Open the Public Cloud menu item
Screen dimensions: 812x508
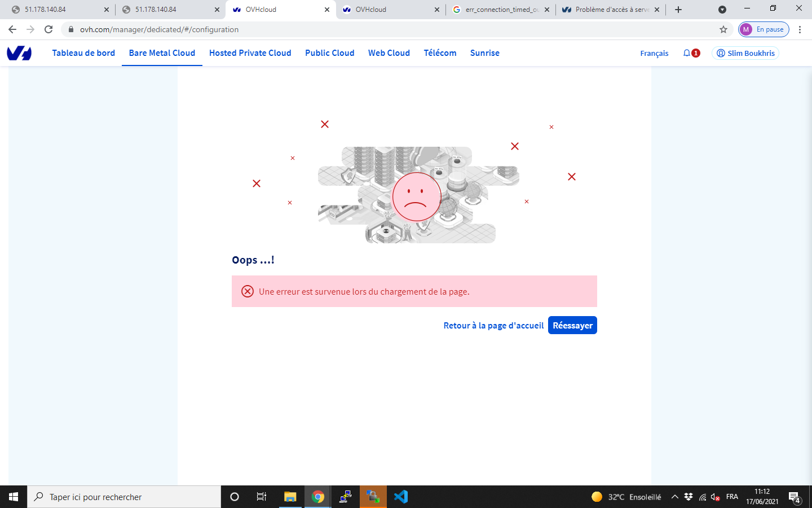point(329,53)
